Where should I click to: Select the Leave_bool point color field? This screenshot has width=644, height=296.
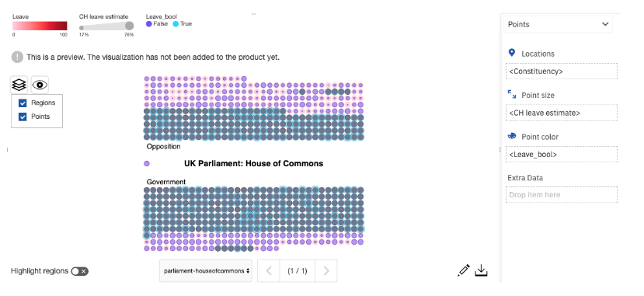[x=562, y=155]
